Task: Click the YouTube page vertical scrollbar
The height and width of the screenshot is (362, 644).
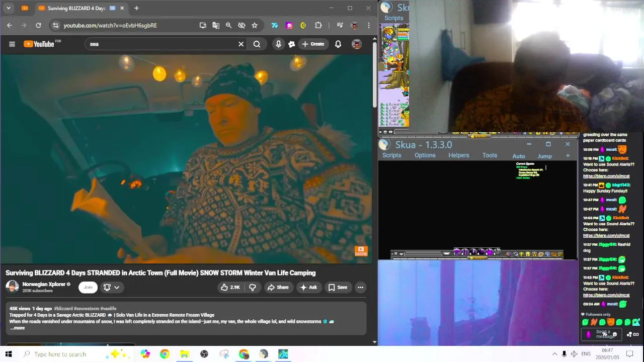Action: coord(374,75)
